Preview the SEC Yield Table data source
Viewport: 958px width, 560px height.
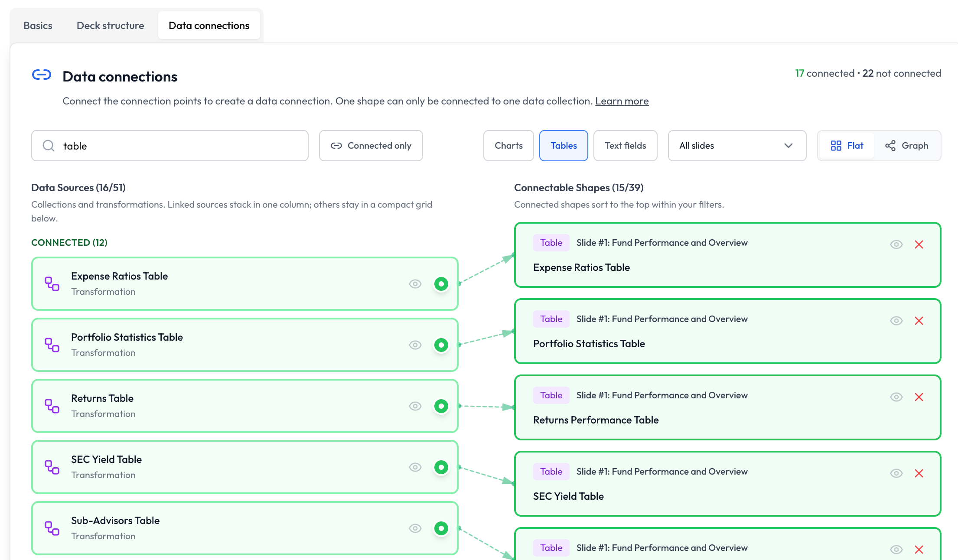point(415,467)
